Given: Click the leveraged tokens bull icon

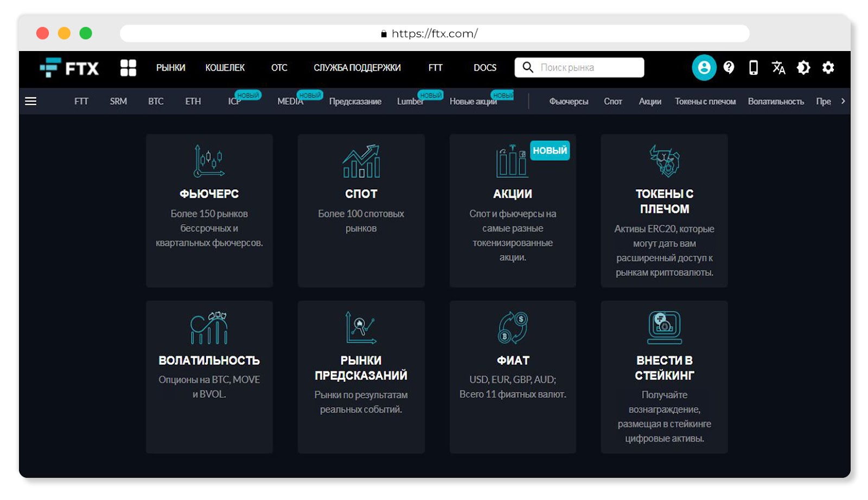Looking at the screenshot, I should (665, 161).
